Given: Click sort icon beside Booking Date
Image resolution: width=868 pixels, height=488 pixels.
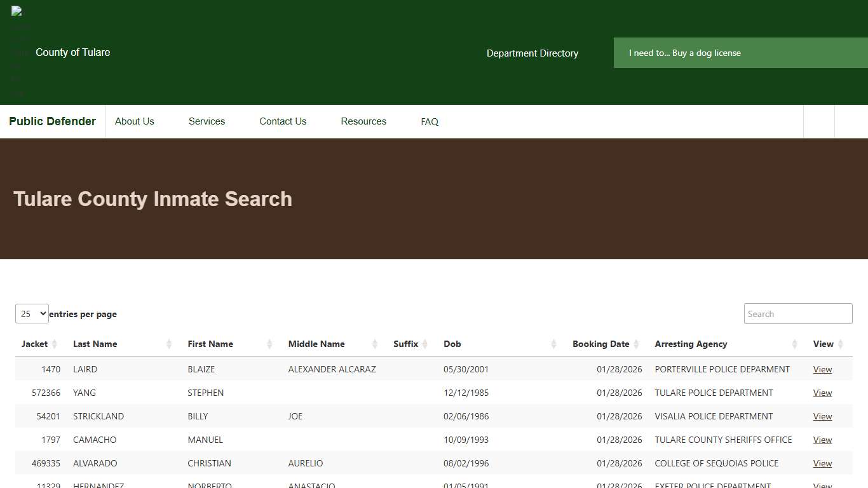Looking at the screenshot, I should pos(636,344).
